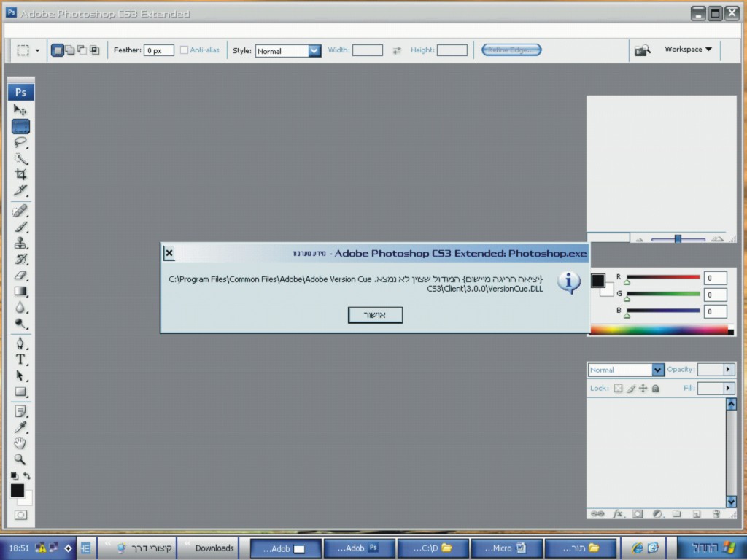
Task: Select the Clone Stamp tool
Action: click(x=20, y=244)
